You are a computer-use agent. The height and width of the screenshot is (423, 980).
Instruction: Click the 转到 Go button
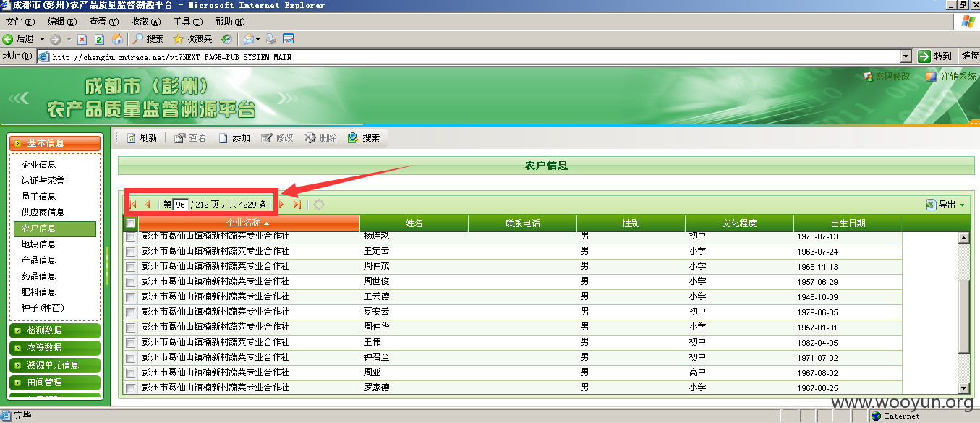(934, 56)
